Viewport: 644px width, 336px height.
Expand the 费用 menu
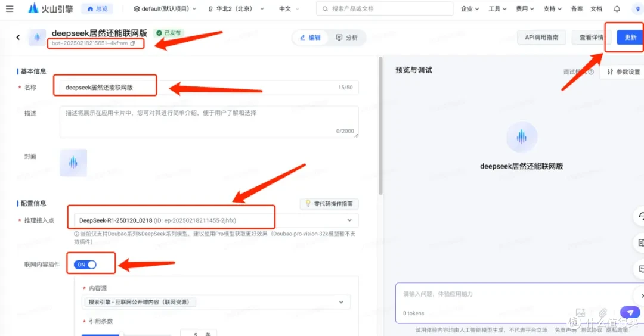pyautogui.click(x=525, y=8)
